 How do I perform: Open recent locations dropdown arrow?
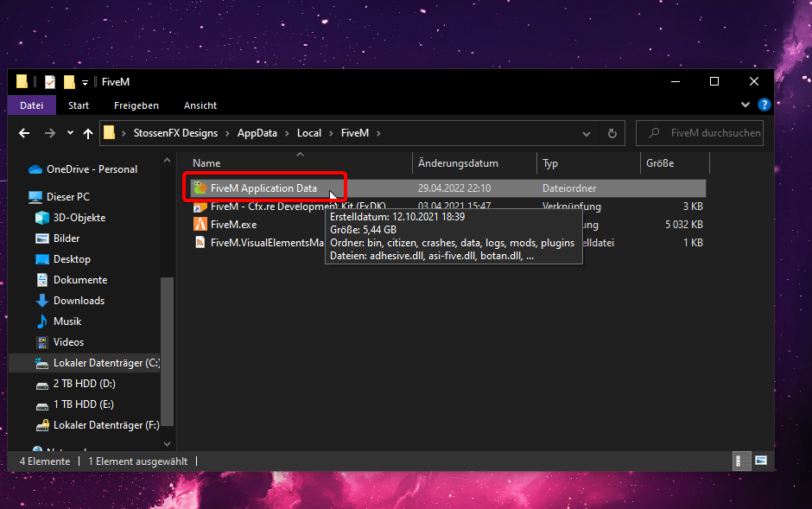tap(69, 133)
